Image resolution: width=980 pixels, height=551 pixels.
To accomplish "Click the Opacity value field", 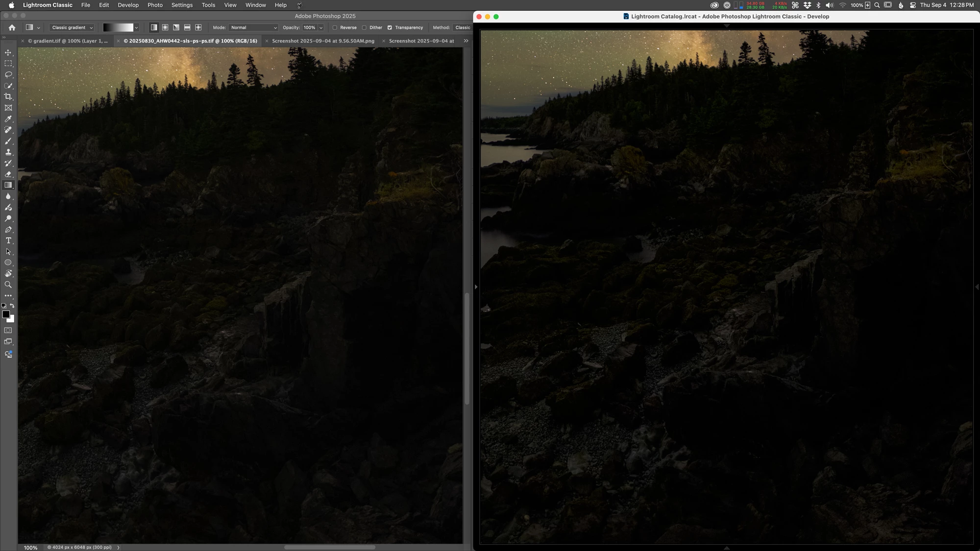I will (x=309, y=27).
